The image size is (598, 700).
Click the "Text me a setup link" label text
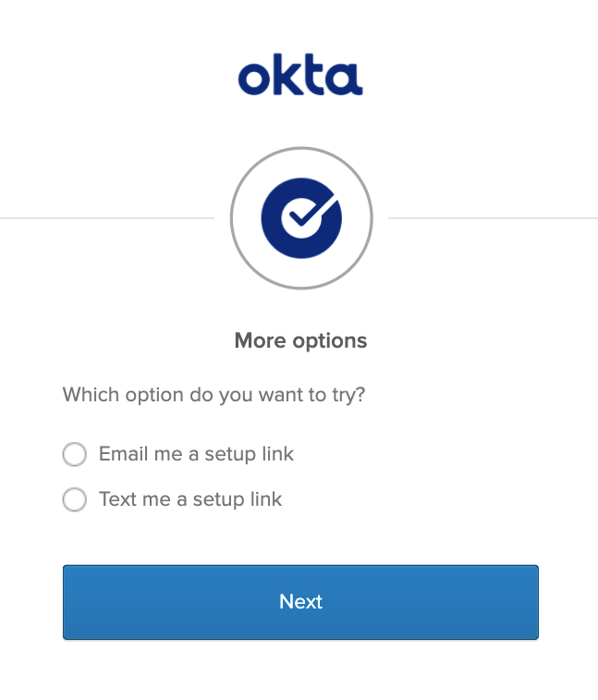pos(190,499)
